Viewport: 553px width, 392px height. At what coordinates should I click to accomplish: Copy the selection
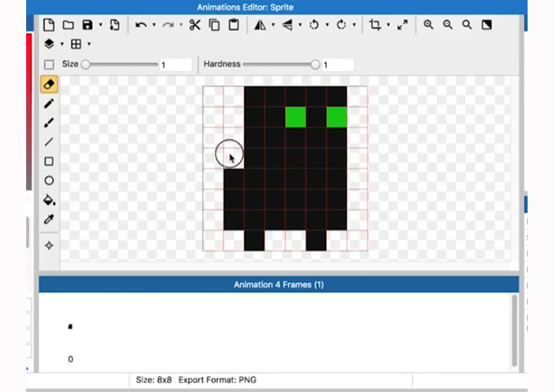214,25
